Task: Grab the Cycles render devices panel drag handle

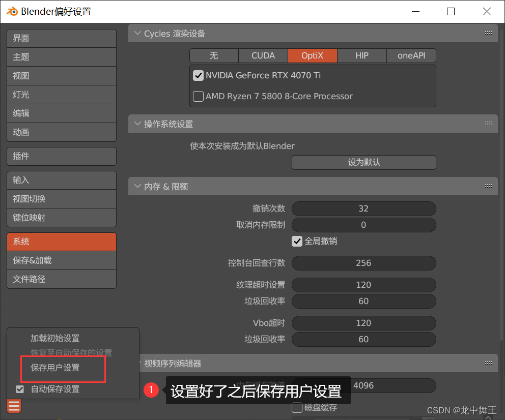Action: [x=489, y=33]
